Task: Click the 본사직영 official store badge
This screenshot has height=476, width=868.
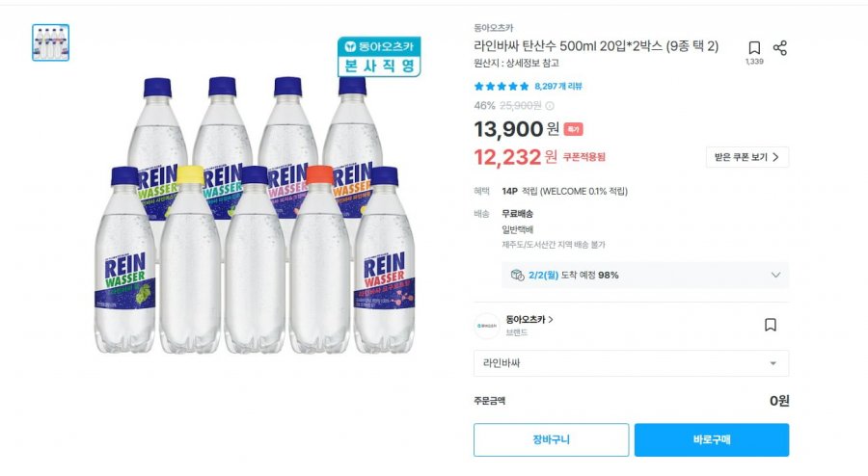Action: 377,58
